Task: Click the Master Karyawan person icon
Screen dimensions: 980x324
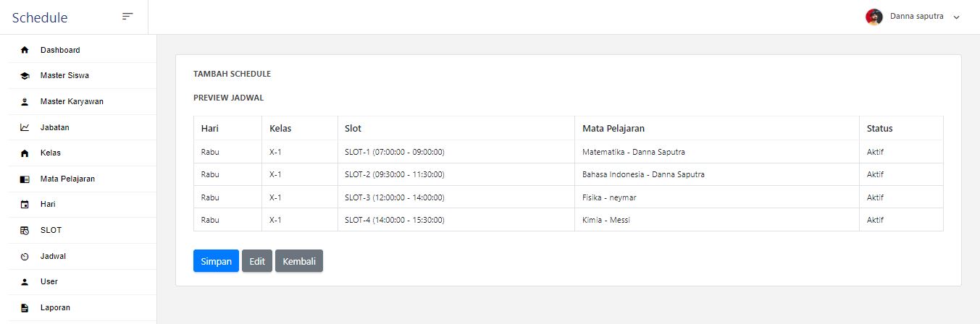Action: click(x=25, y=102)
